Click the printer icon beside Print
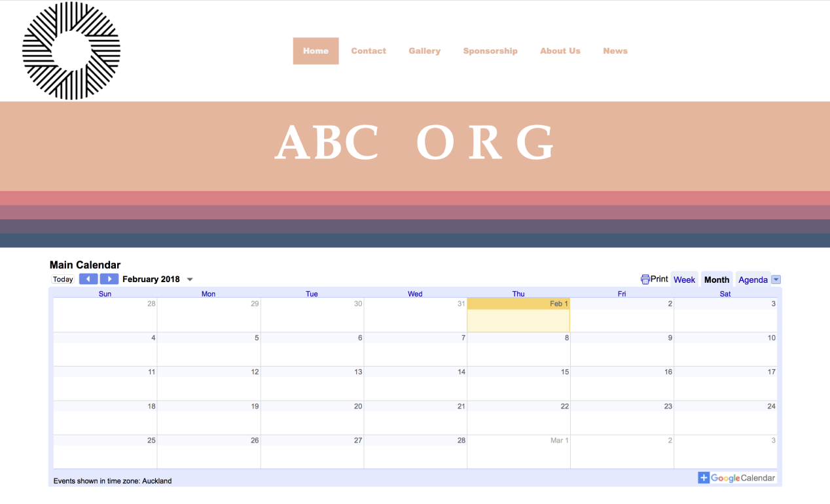The height and width of the screenshot is (504, 830). (645, 279)
